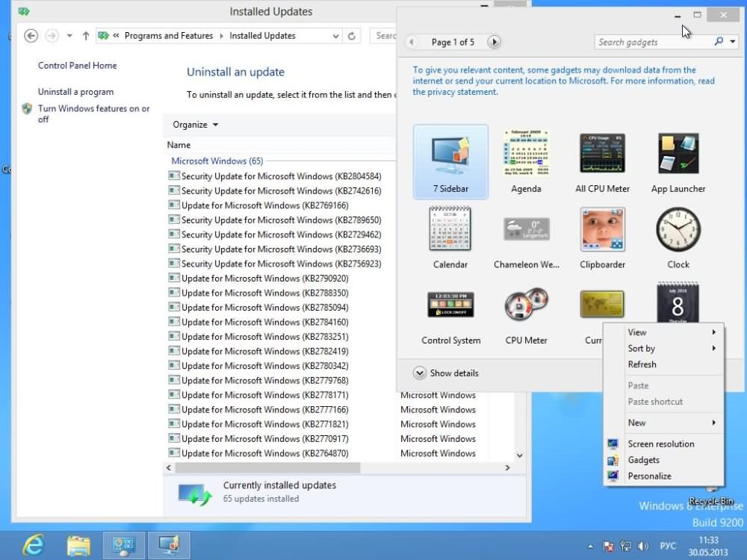Select the Control System gadget
This screenshot has height=560, width=747.
[x=450, y=305]
